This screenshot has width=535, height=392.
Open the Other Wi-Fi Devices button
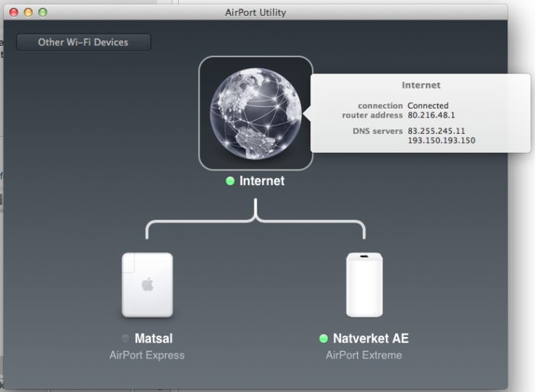pos(83,42)
